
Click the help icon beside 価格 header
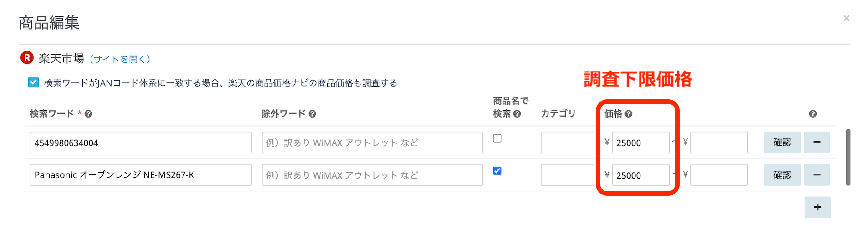629,114
